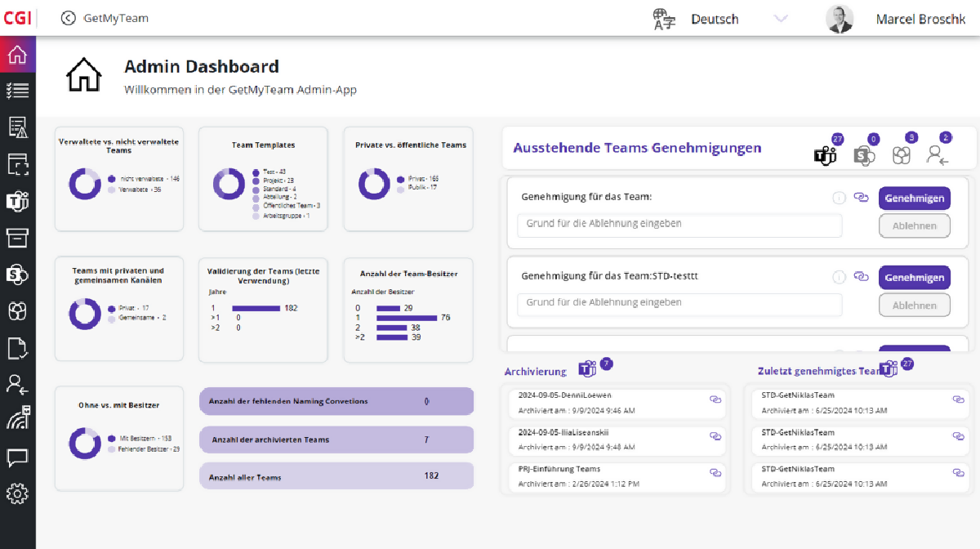Click Ablehnen for the STD-testtt team
The width and height of the screenshot is (980, 549).
[914, 306]
